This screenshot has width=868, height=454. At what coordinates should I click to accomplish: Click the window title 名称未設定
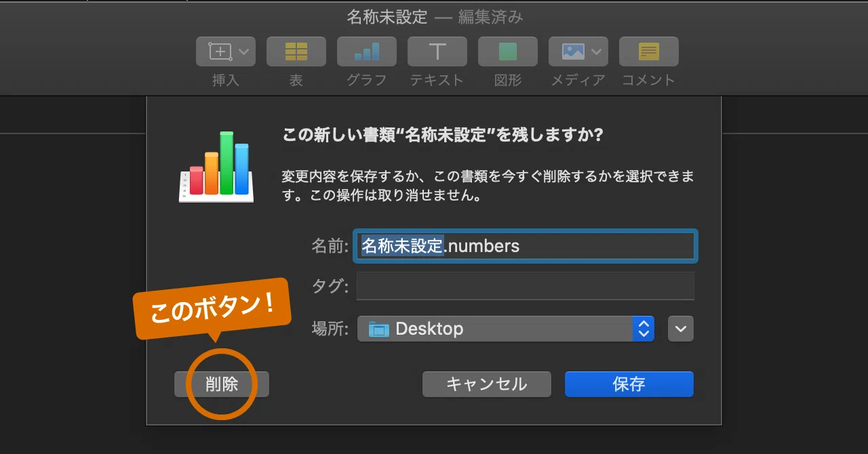pos(387,17)
